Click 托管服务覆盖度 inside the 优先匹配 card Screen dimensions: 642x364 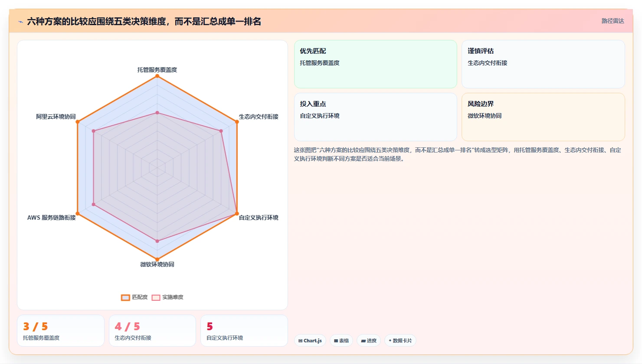(320, 63)
